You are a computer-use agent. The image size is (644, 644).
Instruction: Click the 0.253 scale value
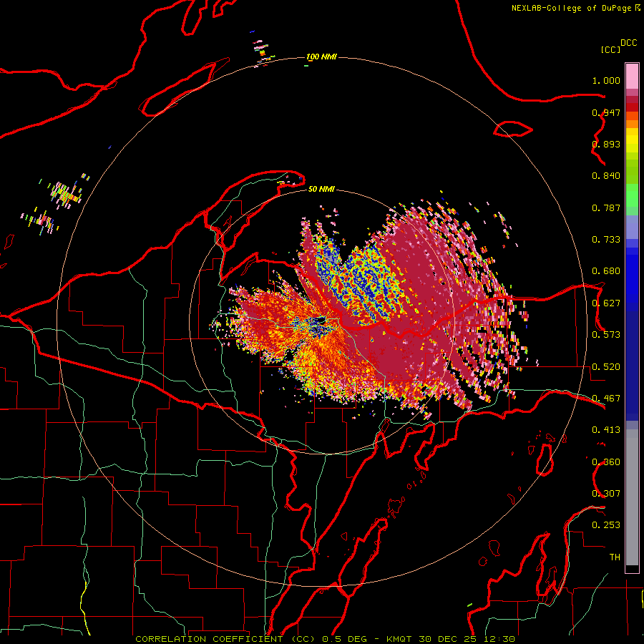click(606, 525)
